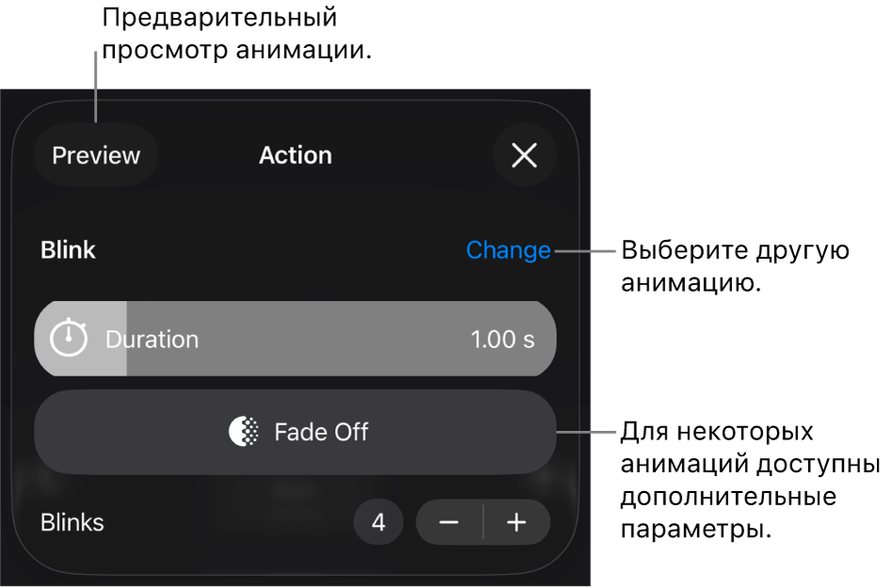
Task: Click the divider between minus and plus
Action: coord(484,522)
